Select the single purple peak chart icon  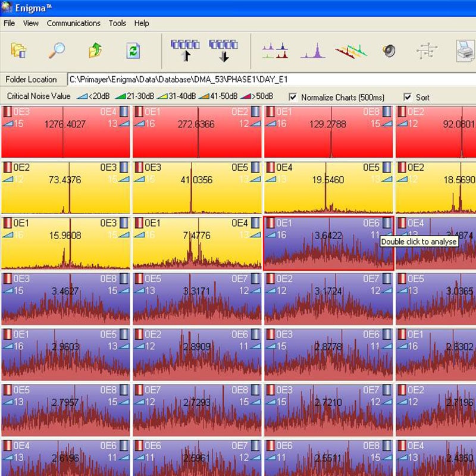point(313,51)
